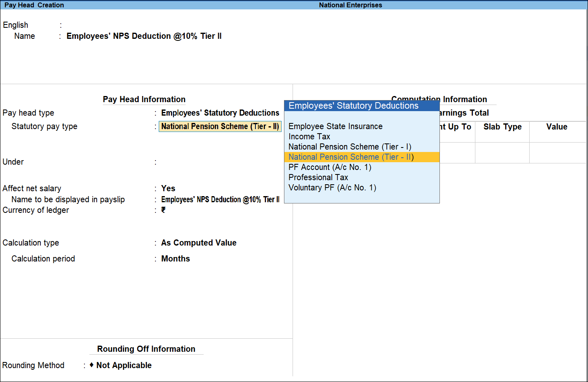This screenshot has width=588, height=382.
Task: Click the Calculation period Months value
Action: click(x=175, y=259)
